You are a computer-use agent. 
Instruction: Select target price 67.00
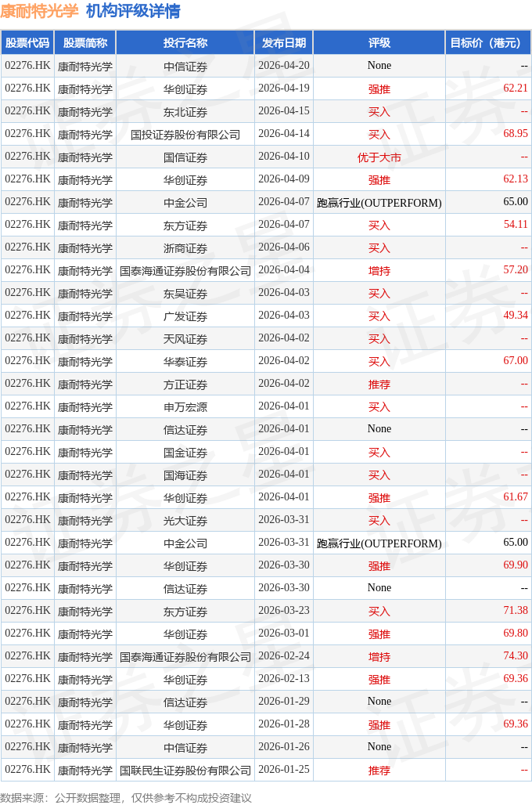tap(515, 361)
